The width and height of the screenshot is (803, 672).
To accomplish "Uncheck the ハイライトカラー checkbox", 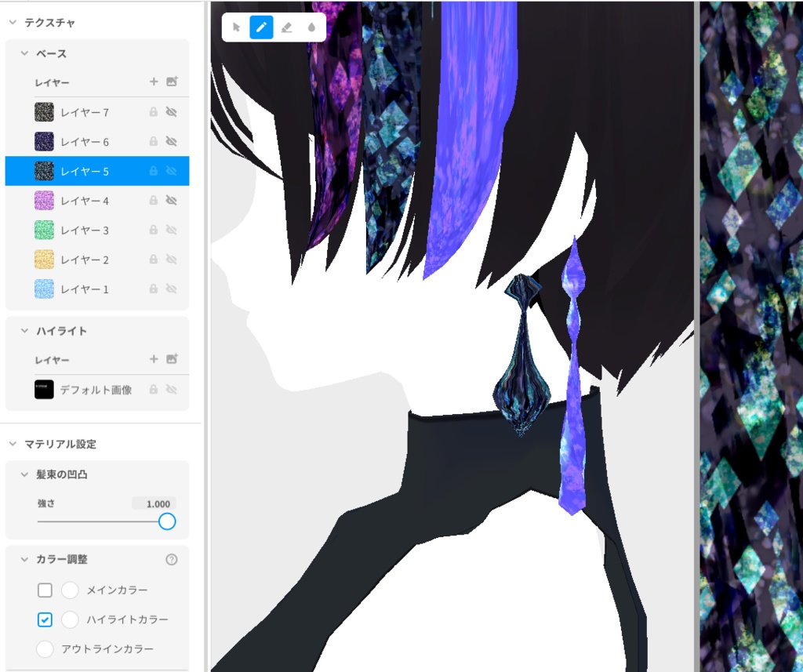I will click(45, 619).
